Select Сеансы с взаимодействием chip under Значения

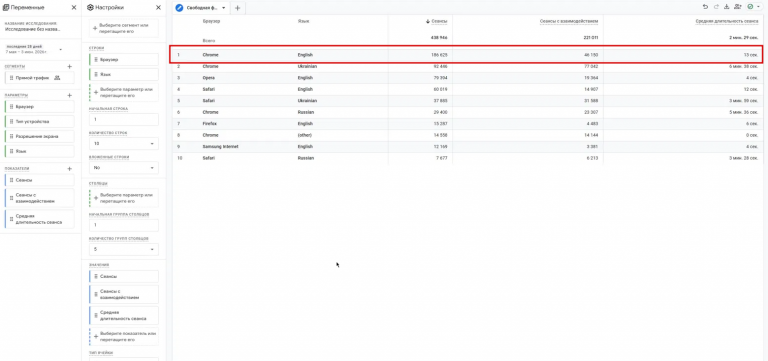(x=124, y=294)
